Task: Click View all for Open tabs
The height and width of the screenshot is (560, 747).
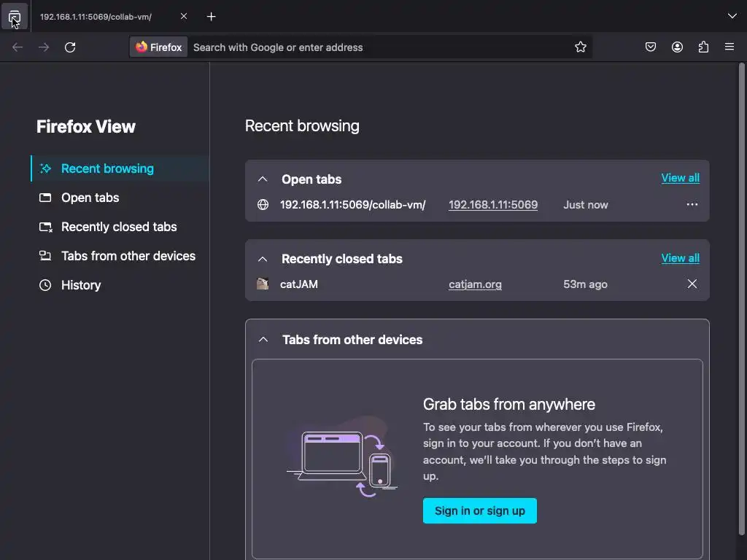Action: click(x=680, y=178)
